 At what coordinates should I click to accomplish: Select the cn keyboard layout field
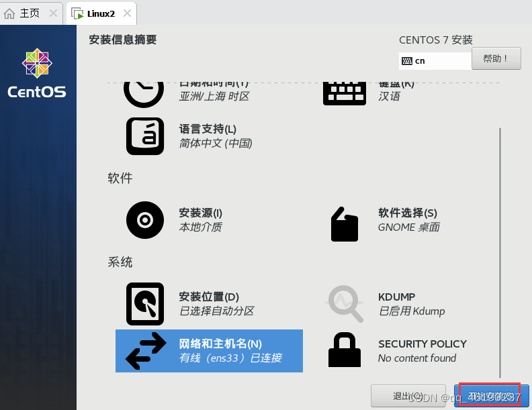point(435,61)
